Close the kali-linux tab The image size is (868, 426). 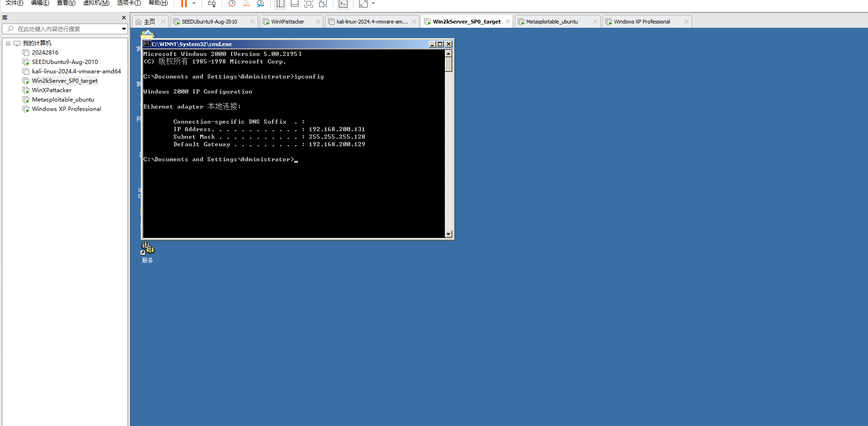pyautogui.click(x=414, y=22)
